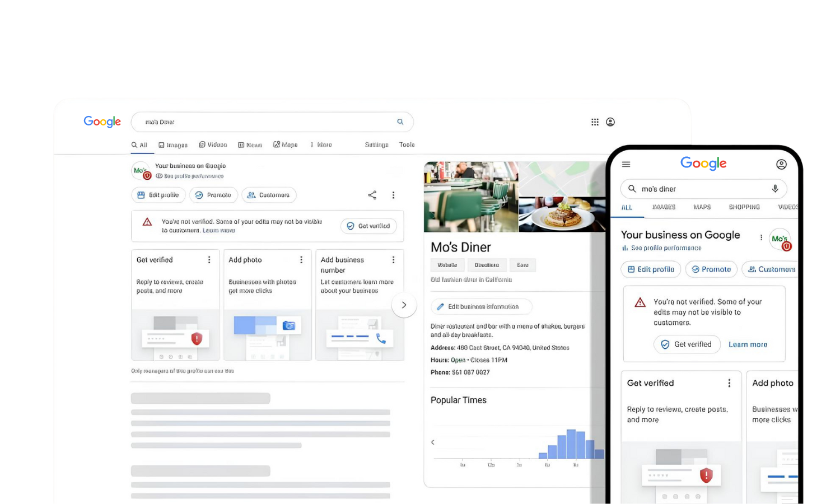Advance the desktop cards carousel with right chevron

pos(404,305)
